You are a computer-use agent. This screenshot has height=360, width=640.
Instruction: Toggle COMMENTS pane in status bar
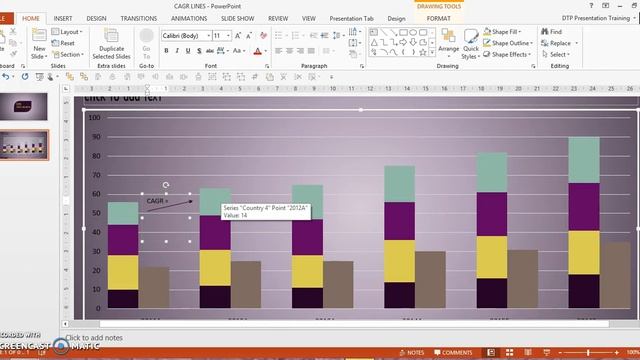[x=453, y=353]
